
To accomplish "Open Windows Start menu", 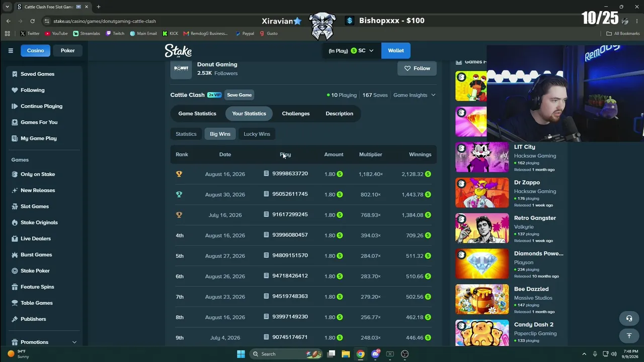I will click(x=241, y=354).
